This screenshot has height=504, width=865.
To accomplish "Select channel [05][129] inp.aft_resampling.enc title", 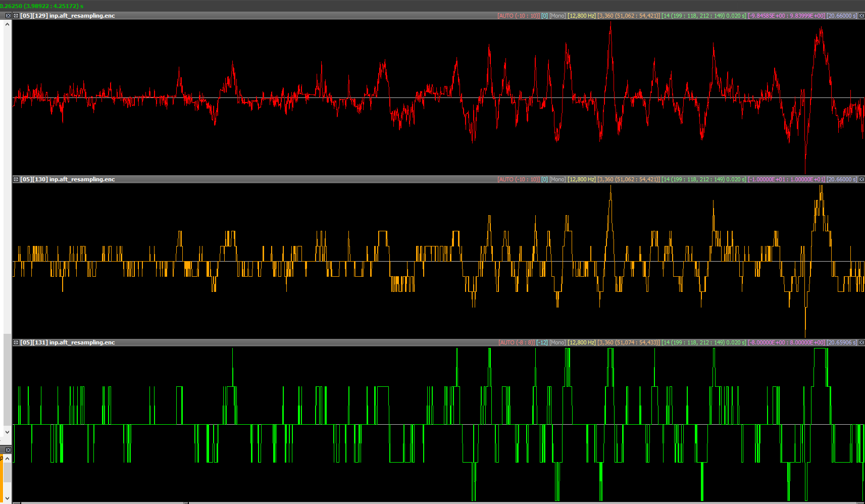I will [x=68, y=16].
